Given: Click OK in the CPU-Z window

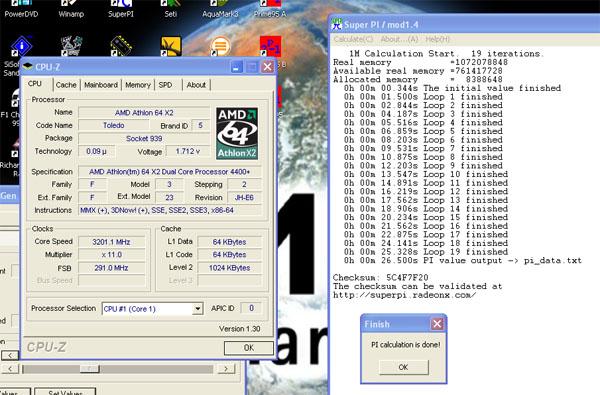Looking at the screenshot, I should [x=249, y=348].
